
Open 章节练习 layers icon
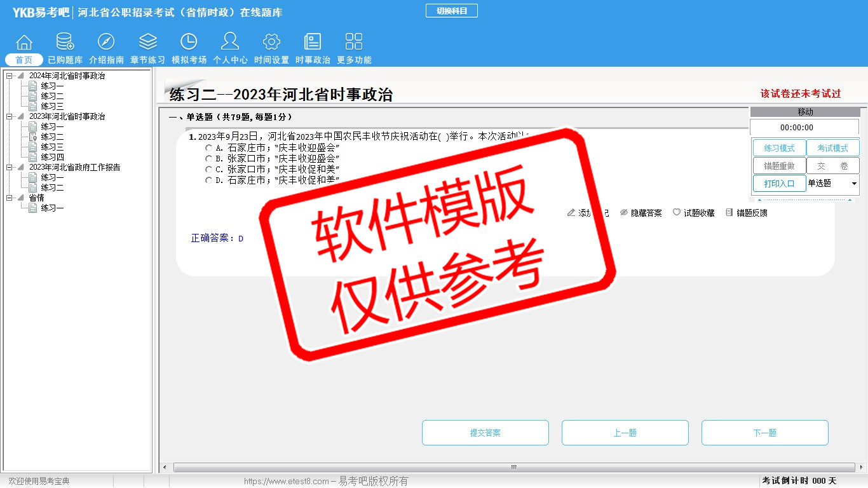pos(147,42)
